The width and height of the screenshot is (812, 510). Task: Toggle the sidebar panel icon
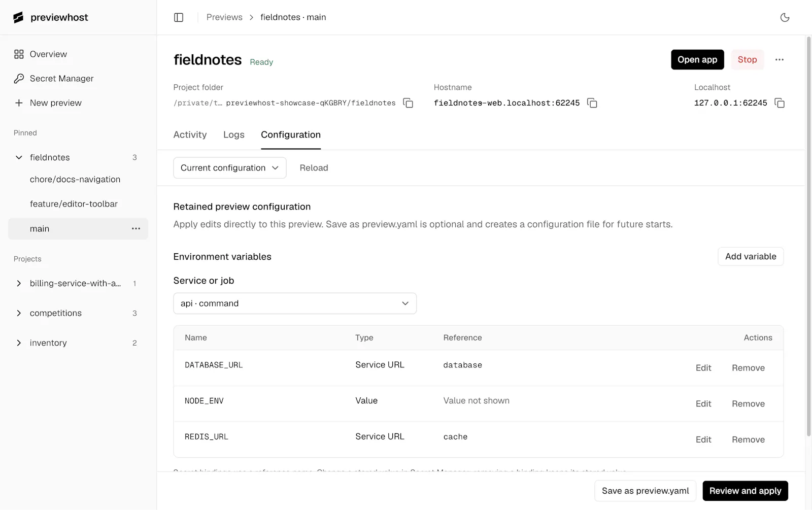click(179, 17)
